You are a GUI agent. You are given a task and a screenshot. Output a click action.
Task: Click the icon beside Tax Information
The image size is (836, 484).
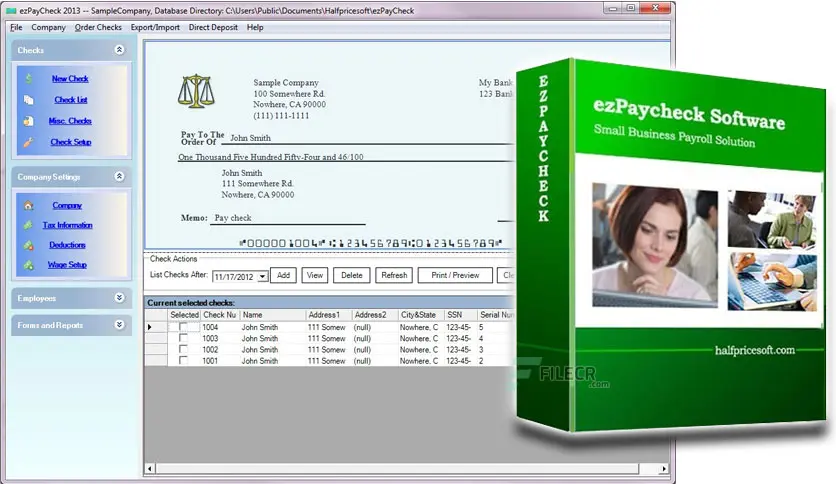coord(28,225)
